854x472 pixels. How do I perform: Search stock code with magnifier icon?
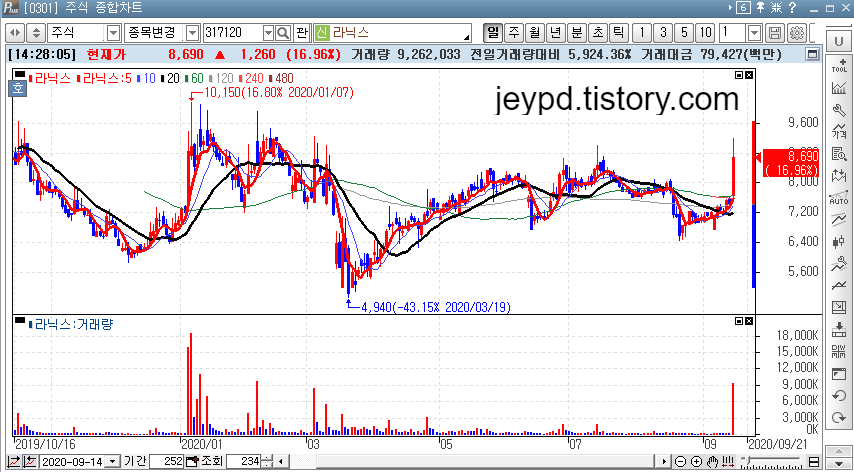(283, 33)
